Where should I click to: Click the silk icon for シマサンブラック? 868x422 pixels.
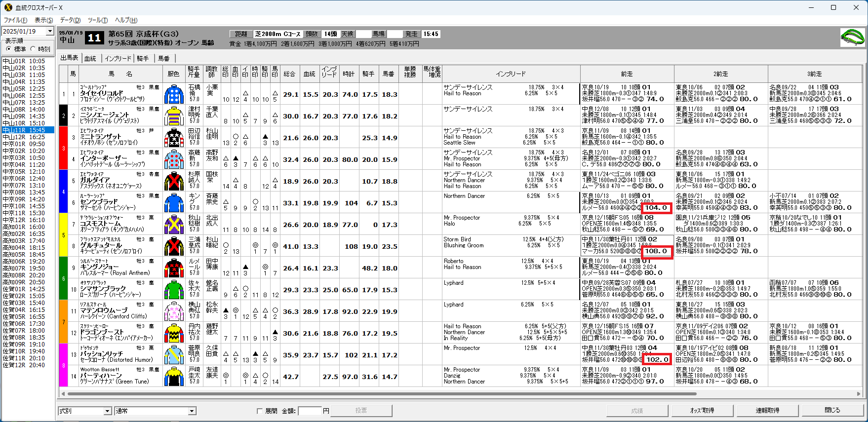[174, 289]
